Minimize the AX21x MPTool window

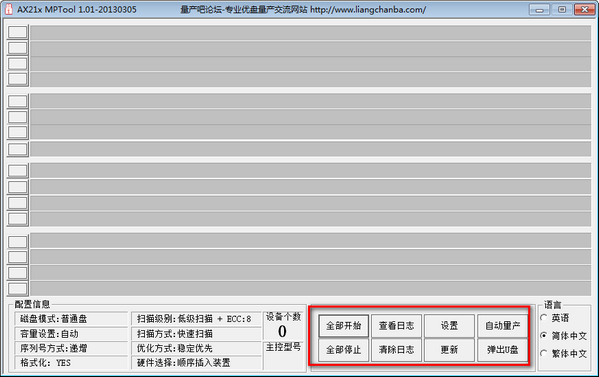click(539, 10)
